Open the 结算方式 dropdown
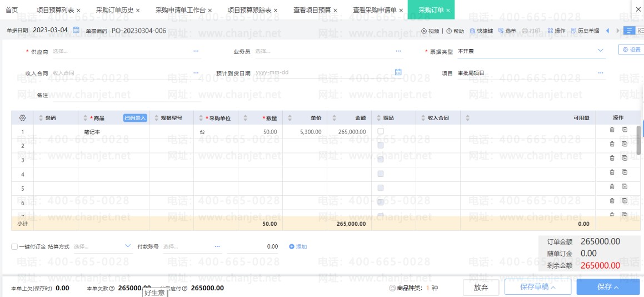The width and height of the screenshot is (644, 297). click(x=127, y=246)
